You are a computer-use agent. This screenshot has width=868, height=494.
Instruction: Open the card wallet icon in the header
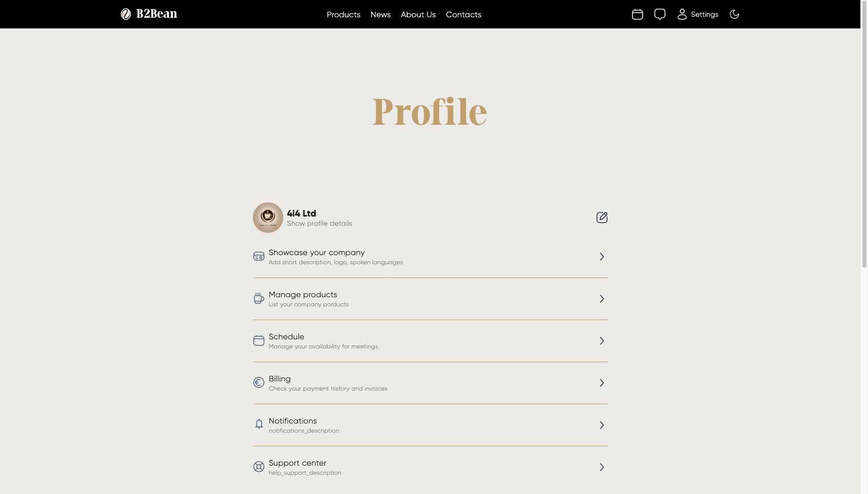[x=638, y=14]
